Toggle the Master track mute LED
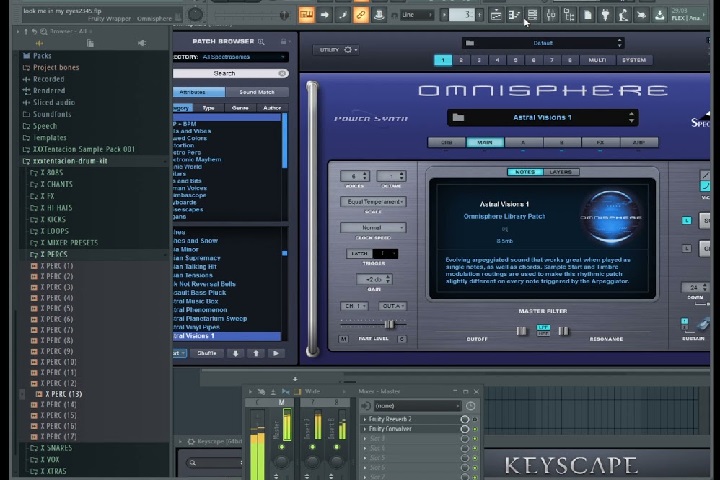 click(x=281, y=446)
